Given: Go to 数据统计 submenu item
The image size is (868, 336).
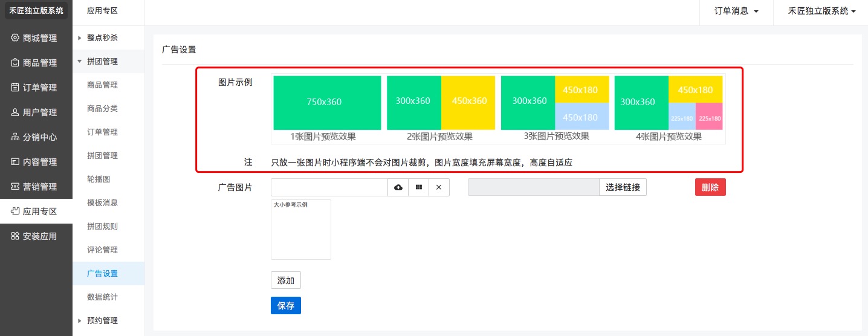Looking at the screenshot, I should click(x=102, y=297).
